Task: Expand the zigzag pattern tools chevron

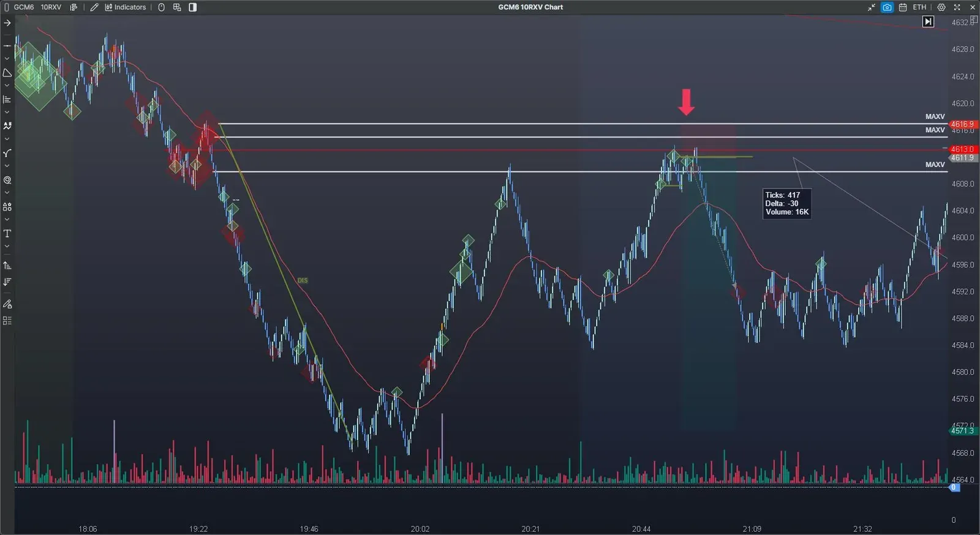Action: [7, 139]
